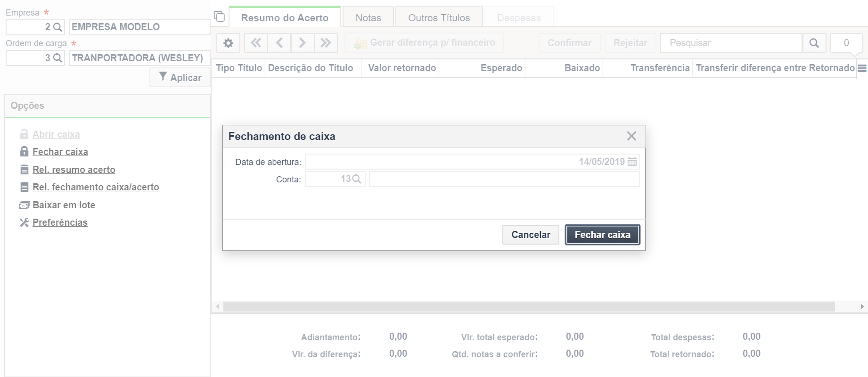Click the TRANPORTADORA (WESLEY) field

point(139,58)
